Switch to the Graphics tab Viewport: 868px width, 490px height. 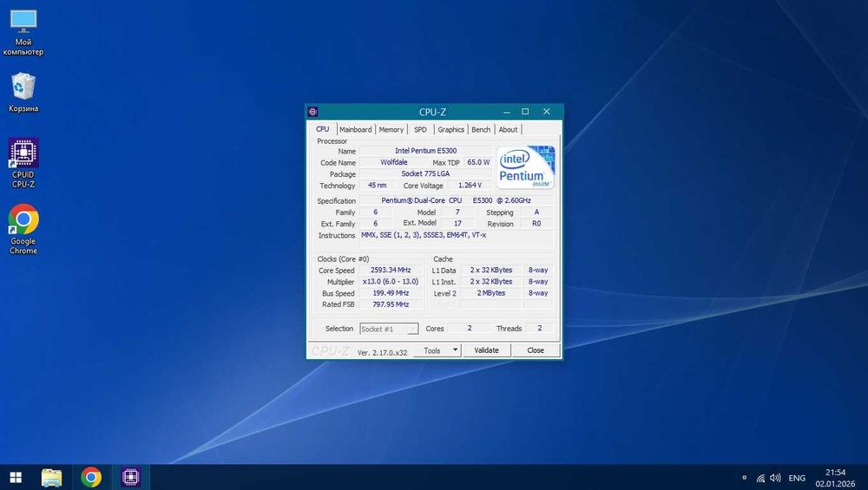tap(451, 129)
